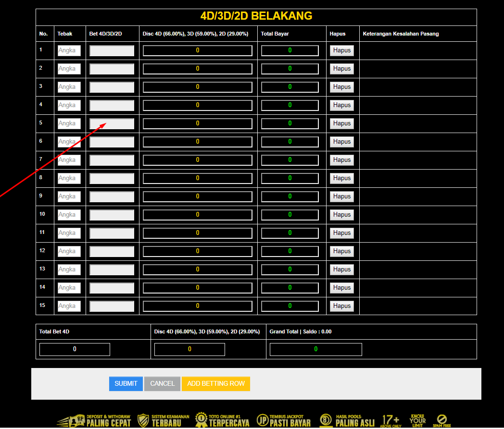Select the summary discount total box
Viewport: 504px width, 429px height.
pyautogui.click(x=189, y=349)
